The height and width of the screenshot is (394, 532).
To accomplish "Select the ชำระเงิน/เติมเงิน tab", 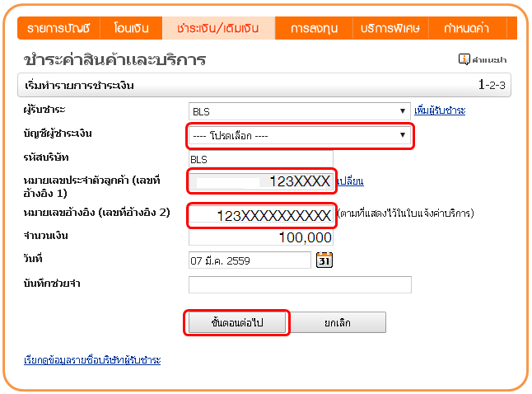I will (218, 28).
